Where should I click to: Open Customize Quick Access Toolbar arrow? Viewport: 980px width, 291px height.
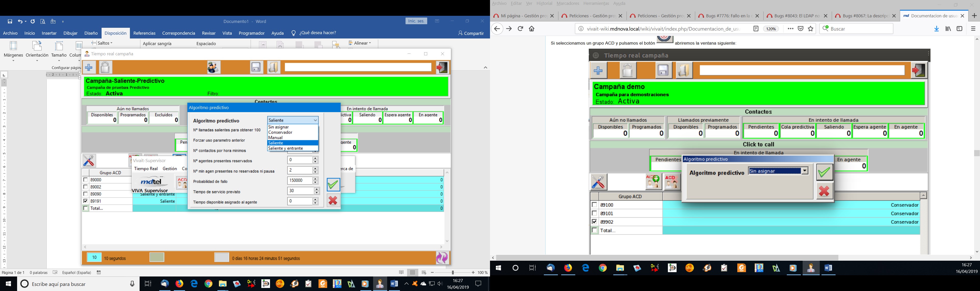[x=63, y=22]
